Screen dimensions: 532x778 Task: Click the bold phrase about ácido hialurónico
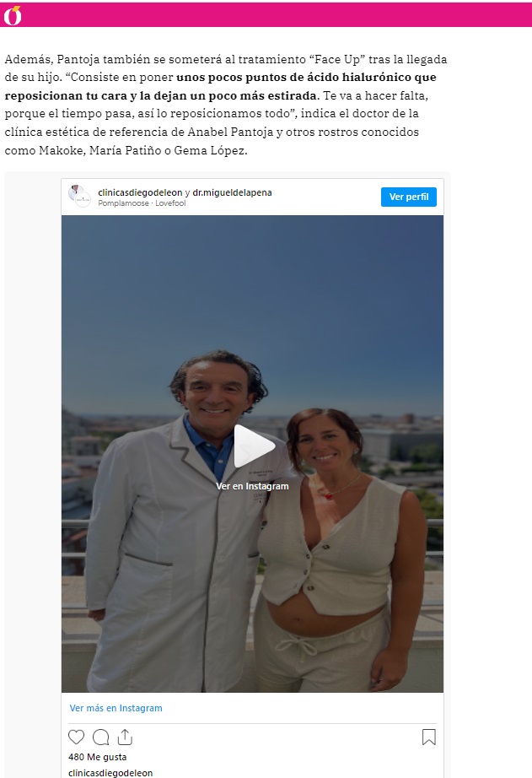(221, 86)
